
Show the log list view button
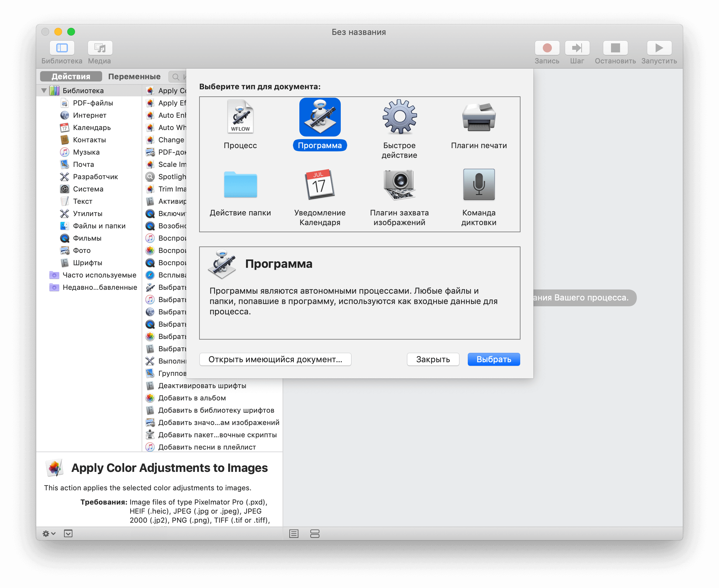(294, 534)
